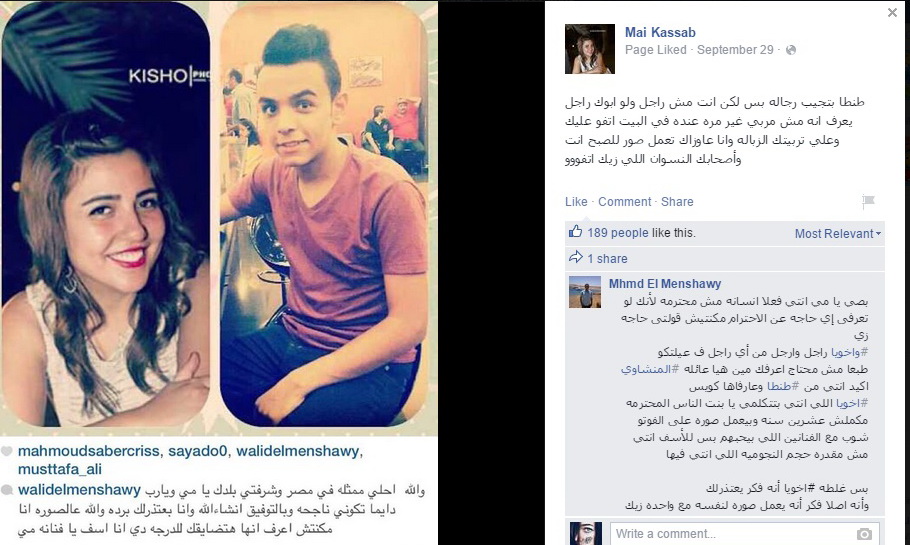Open Mhmd El Menshawy commenter name
The height and width of the screenshot is (545, 910).
pyautogui.click(x=665, y=284)
